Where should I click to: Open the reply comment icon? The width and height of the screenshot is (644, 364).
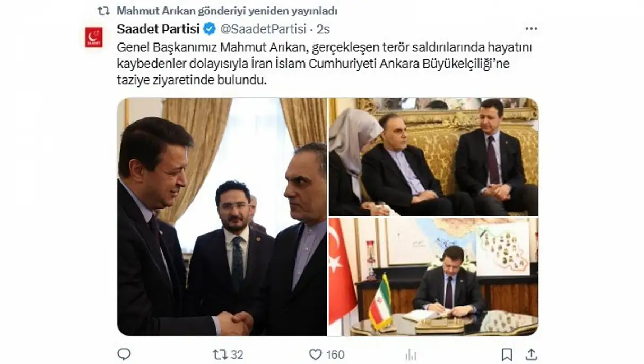[124, 354]
